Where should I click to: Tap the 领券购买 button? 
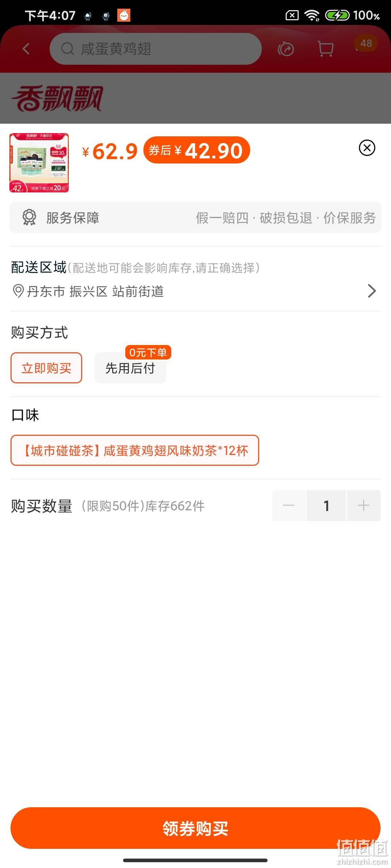[195, 828]
